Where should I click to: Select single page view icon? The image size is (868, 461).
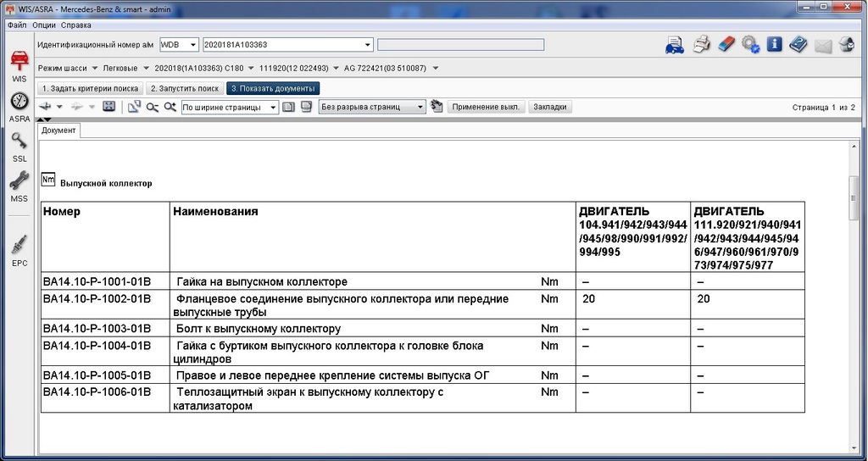pos(288,107)
